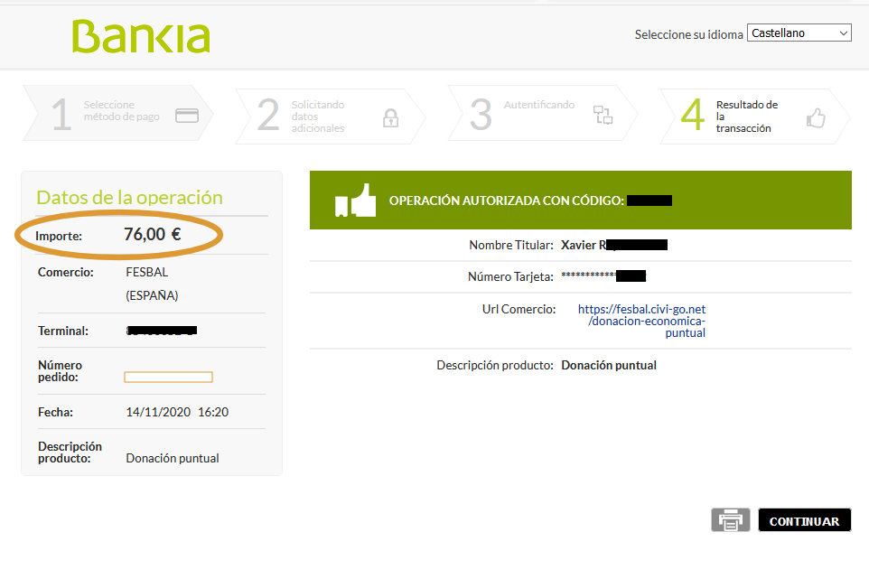This screenshot has width=869, height=588.
Task: Click the grey thumbs-up icon in step 4
Action: [x=816, y=117]
